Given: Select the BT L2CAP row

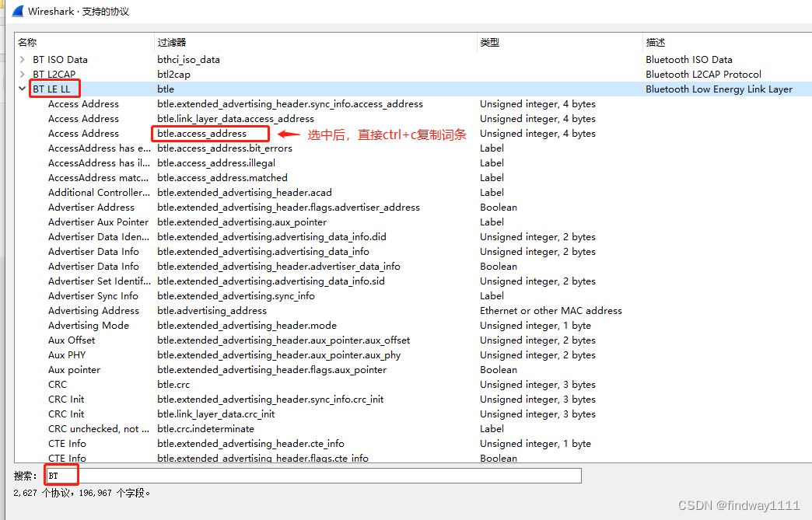Looking at the screenshot, I should 413,74.
